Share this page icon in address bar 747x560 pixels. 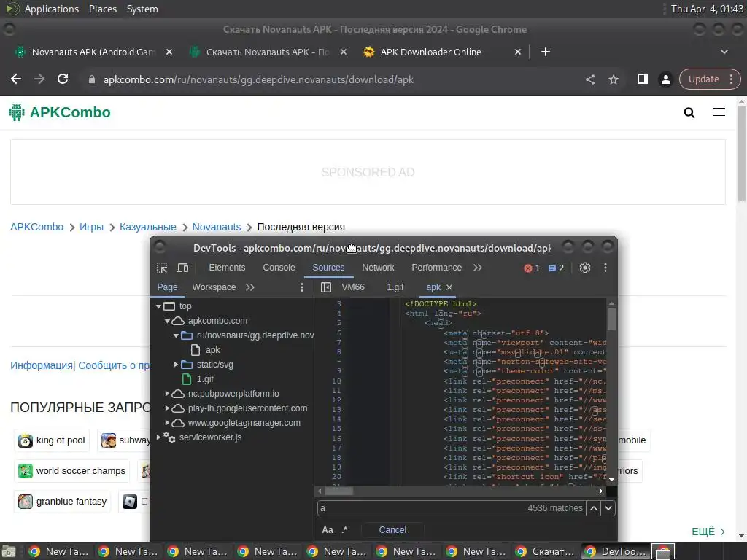[x=589, y=79]
